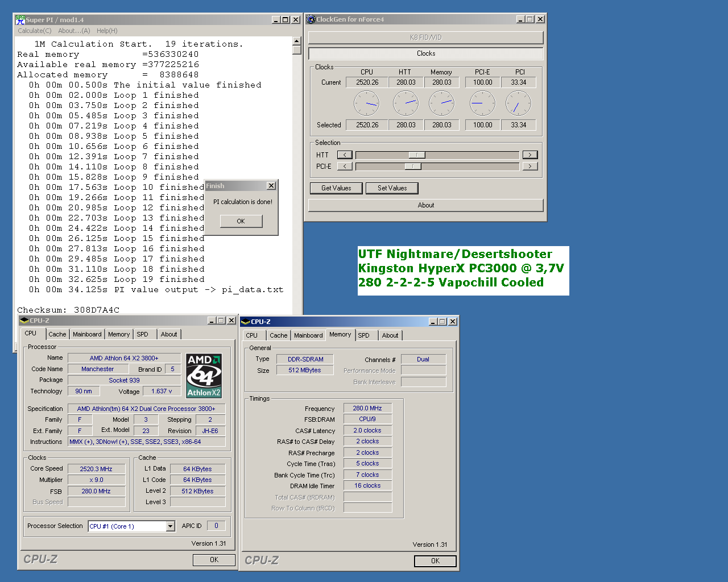Screen dimensions: 728x582
Task: Click the Selected HTT 280.03 field
Action: (x=406, y=125)
